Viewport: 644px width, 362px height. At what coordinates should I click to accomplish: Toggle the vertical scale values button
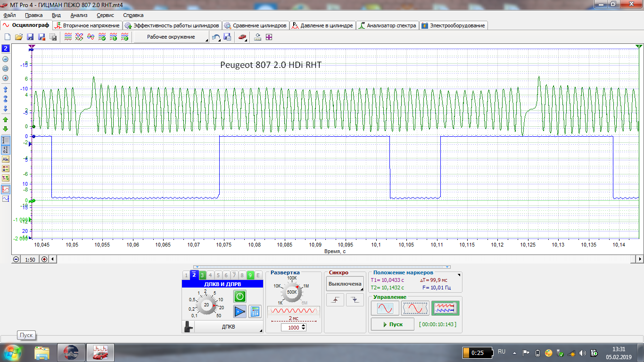(6, 150)
